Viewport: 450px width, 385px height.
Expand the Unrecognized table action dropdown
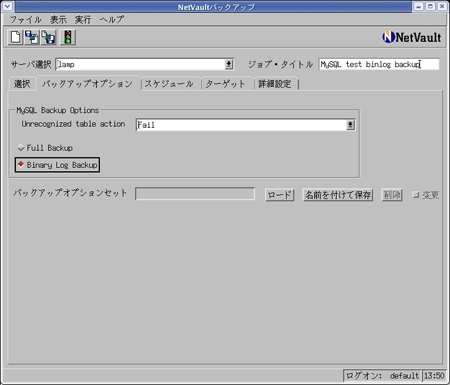point(350,125)
